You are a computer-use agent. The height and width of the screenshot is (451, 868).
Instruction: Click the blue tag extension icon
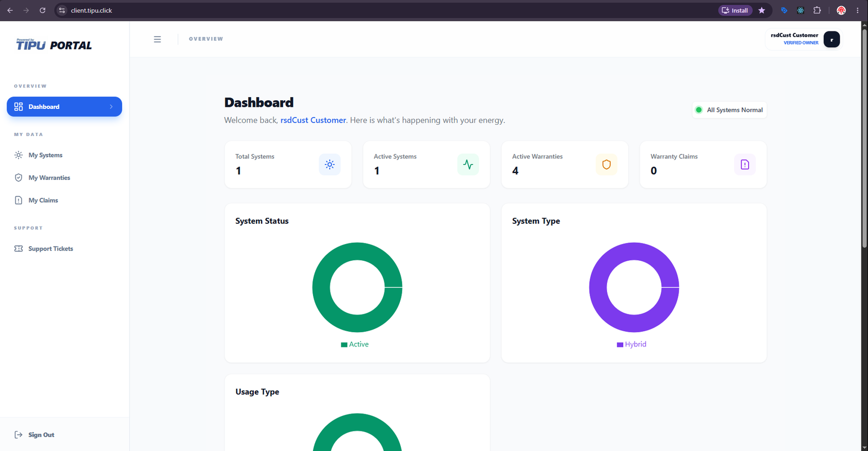click(784, 10)
